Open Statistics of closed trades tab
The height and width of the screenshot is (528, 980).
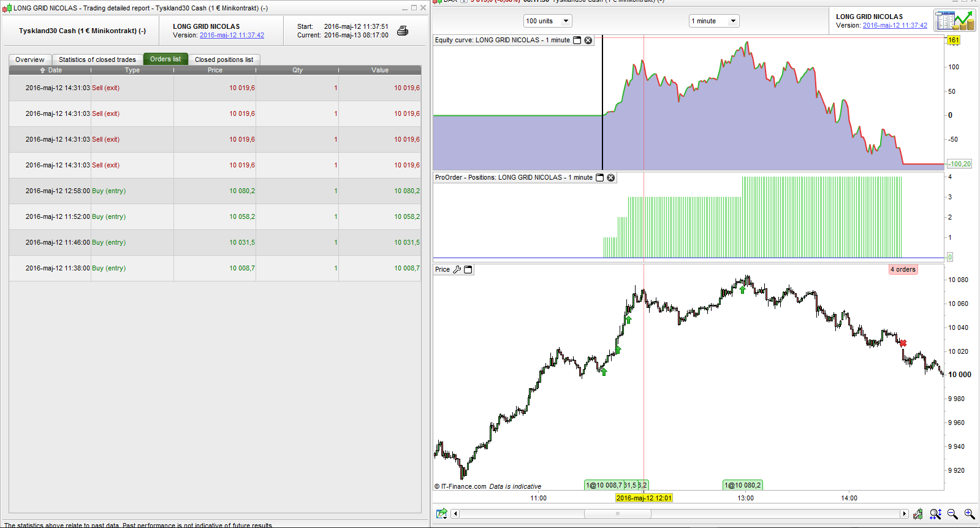[x=97, y=59]
